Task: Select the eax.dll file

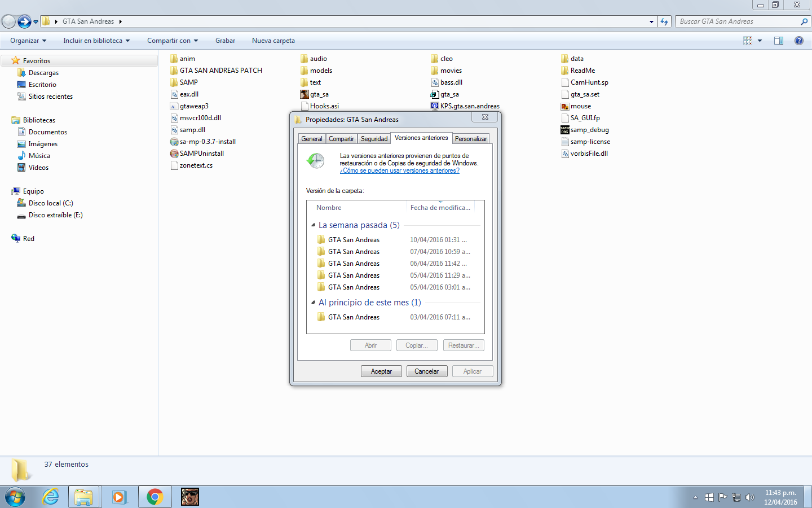Action: [x=184, y=94]
